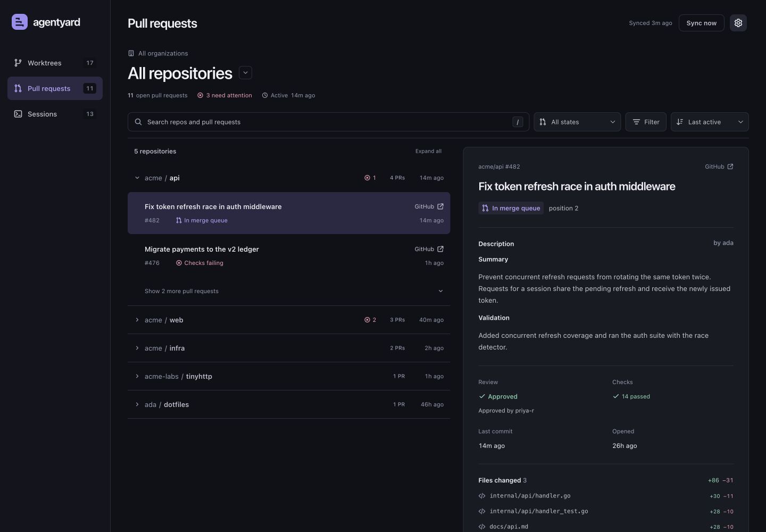Click the In merge queue badge in details
Viewport: 766px width, 532px height.
pos(511,208)
